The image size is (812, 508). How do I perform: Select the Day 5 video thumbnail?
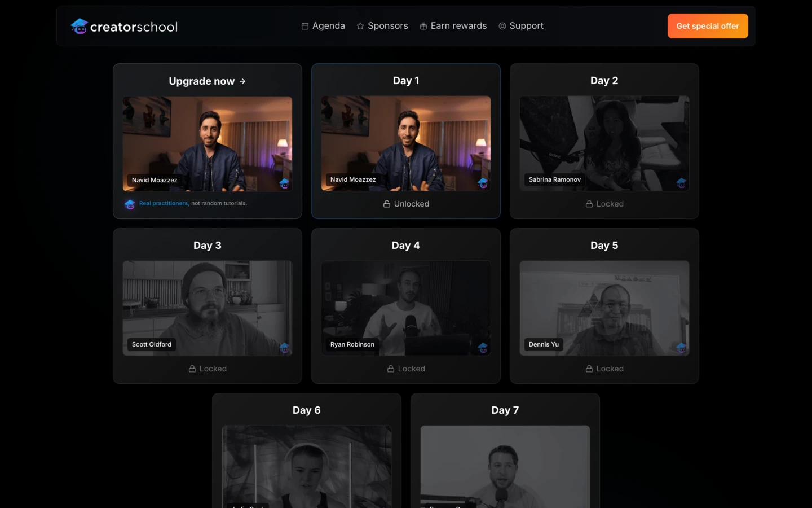pyautogui.click(x=604, y=308)
